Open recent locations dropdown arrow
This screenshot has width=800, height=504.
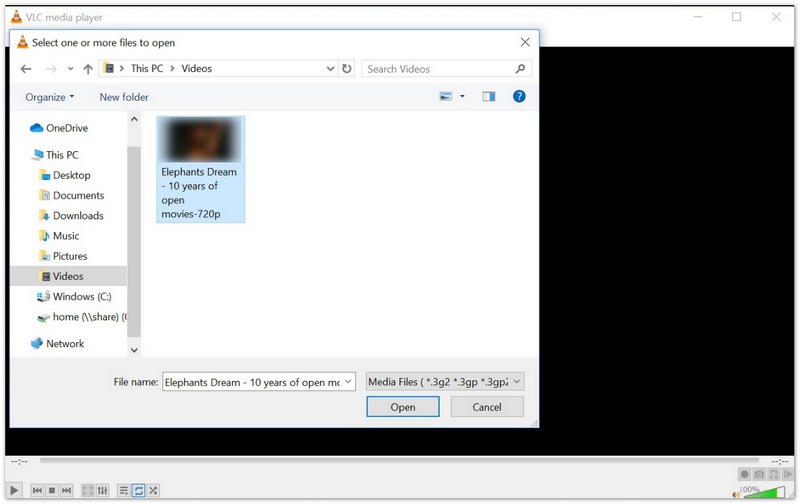70,69
